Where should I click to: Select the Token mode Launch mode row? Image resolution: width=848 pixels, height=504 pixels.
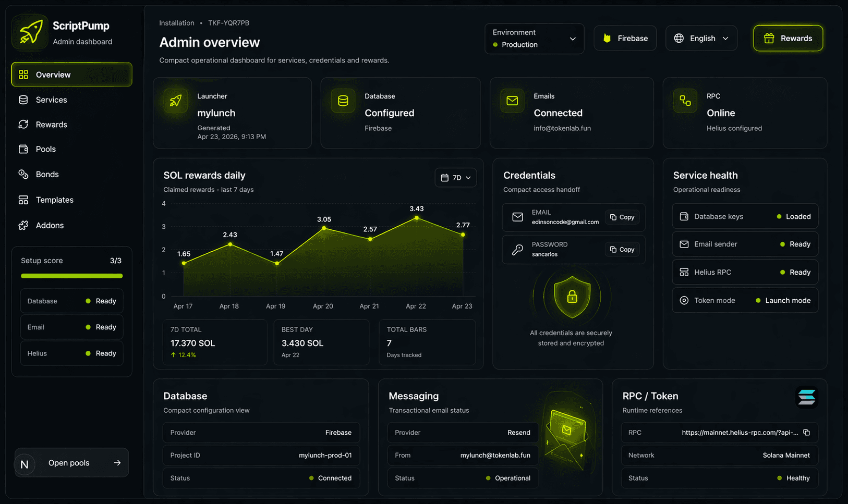point(745,300)
